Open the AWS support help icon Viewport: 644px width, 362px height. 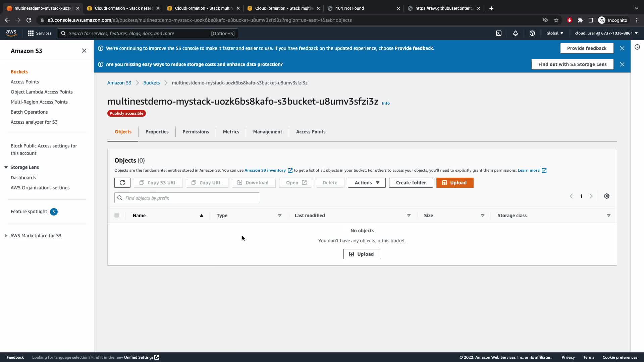[532, 33]
